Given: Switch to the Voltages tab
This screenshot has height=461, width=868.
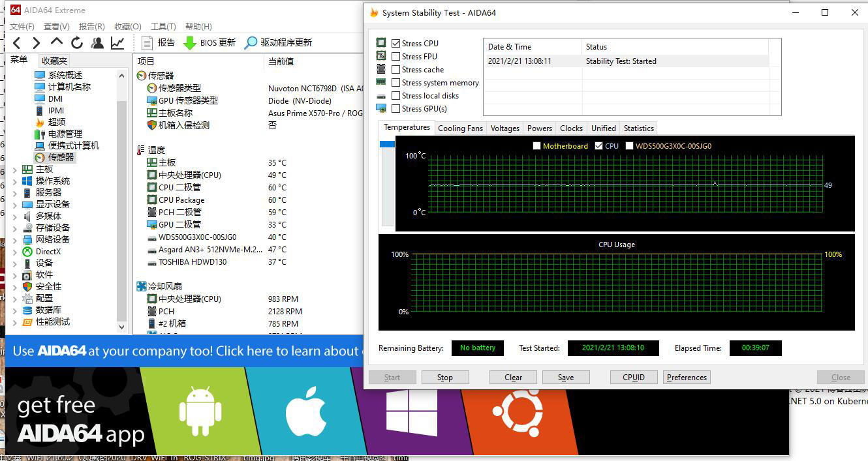Looking at the screenshot, I should 505,128.
